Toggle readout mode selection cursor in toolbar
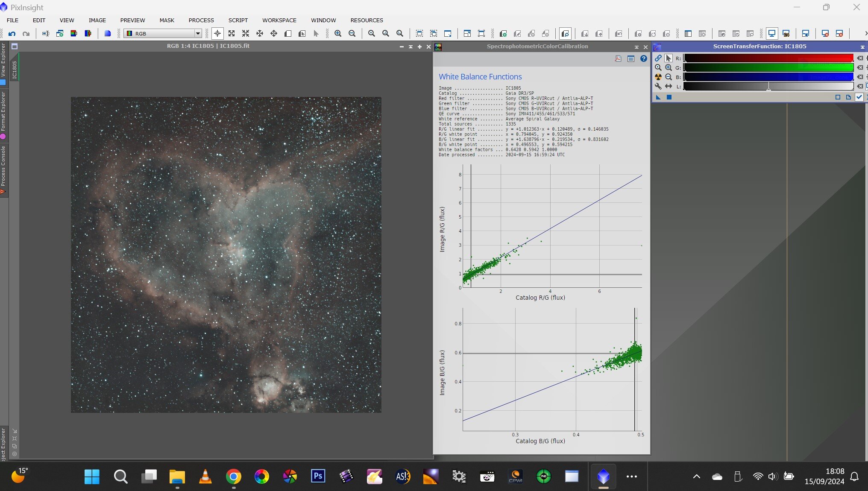The width and height of the screenshot is (868, 491). (x=217, y=33)
